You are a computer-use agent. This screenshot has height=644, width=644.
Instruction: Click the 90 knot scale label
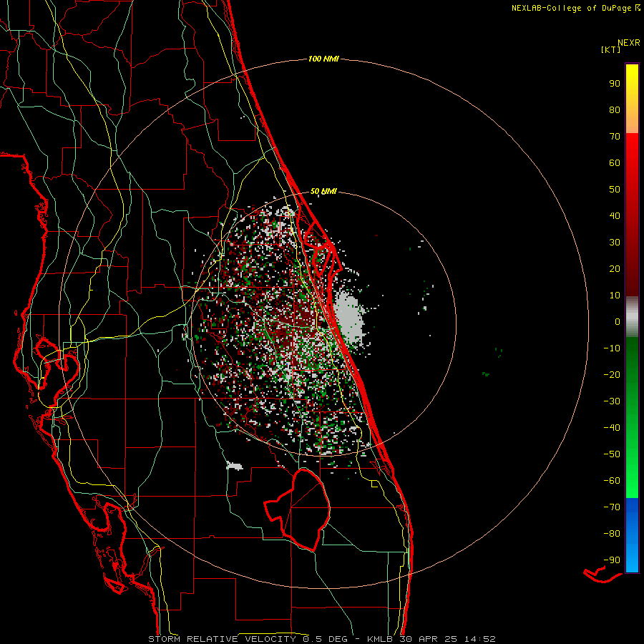[x=615, y=84]
